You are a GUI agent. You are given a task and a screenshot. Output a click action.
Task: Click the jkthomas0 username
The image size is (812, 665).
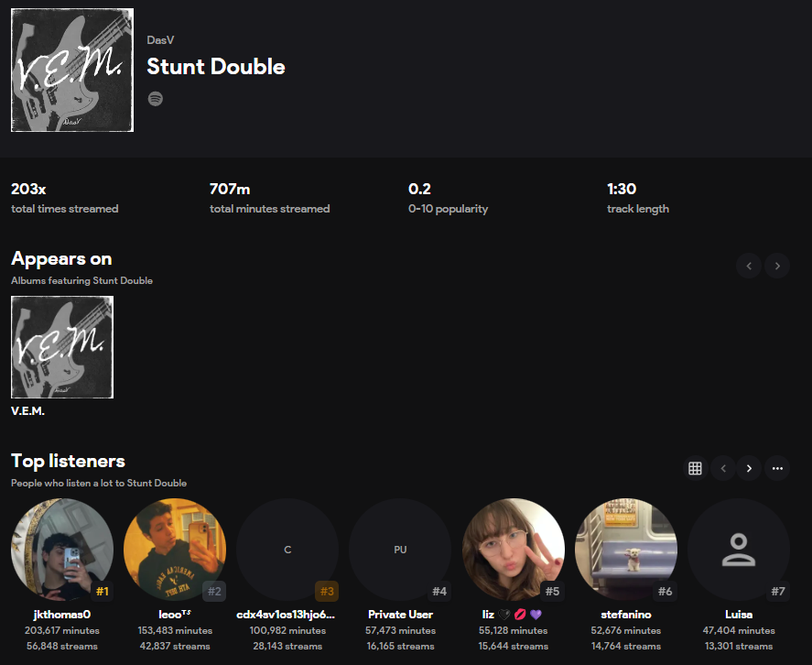(x=62, y=615)
